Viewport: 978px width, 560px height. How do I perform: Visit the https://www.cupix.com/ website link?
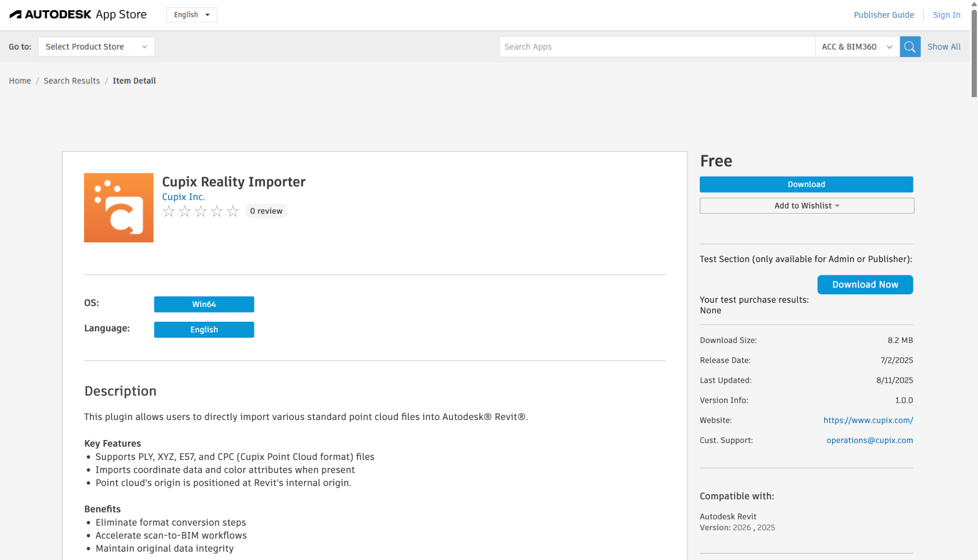tap(868, 420)
